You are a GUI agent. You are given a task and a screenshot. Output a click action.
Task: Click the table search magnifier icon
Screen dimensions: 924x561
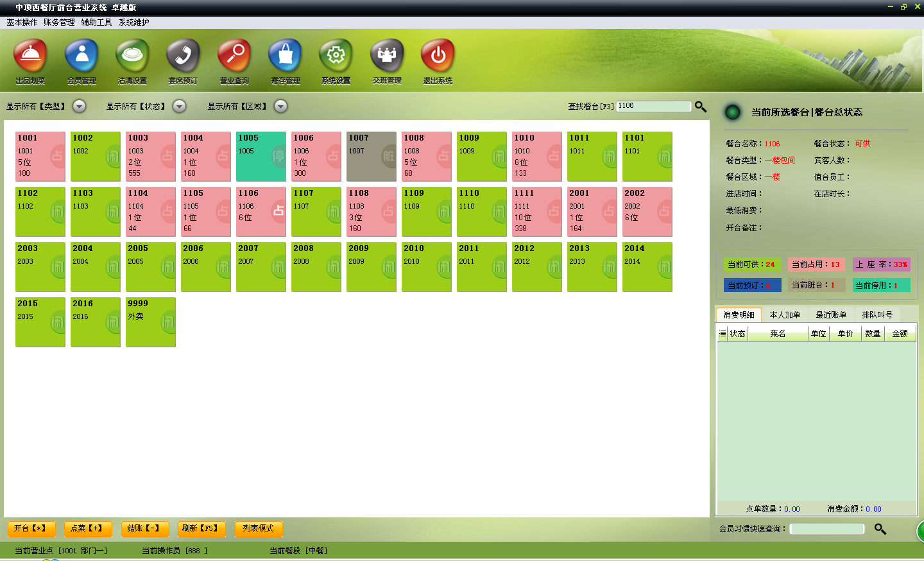coord(701,107)
